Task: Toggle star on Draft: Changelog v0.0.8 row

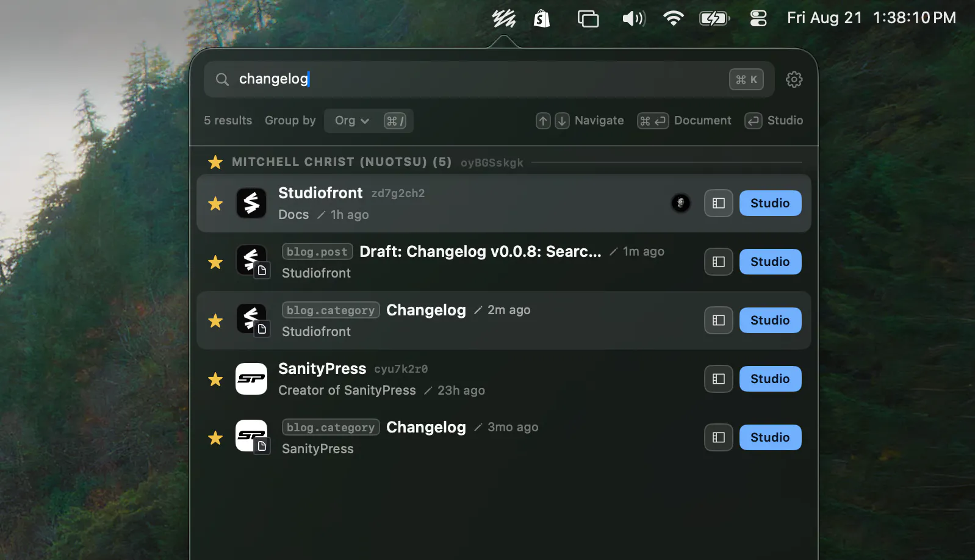Action: (x=215, y=262)
